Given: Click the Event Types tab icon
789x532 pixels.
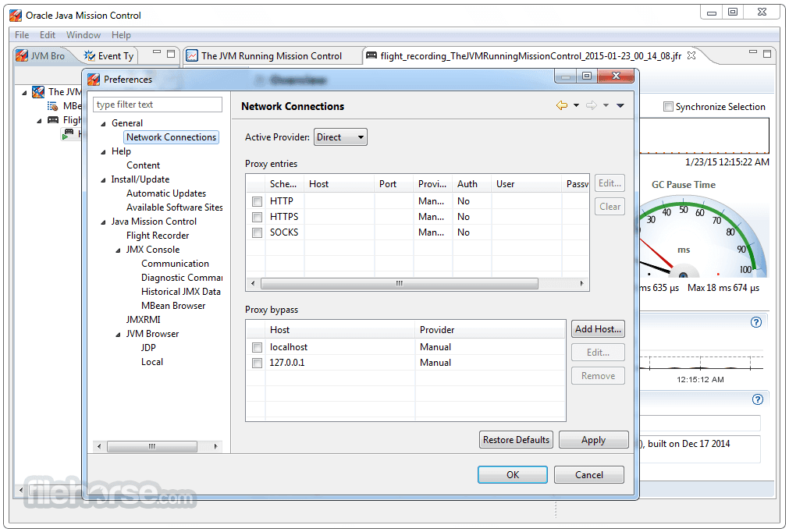Looking at the screenshot, I should click(x=89, y=56).
